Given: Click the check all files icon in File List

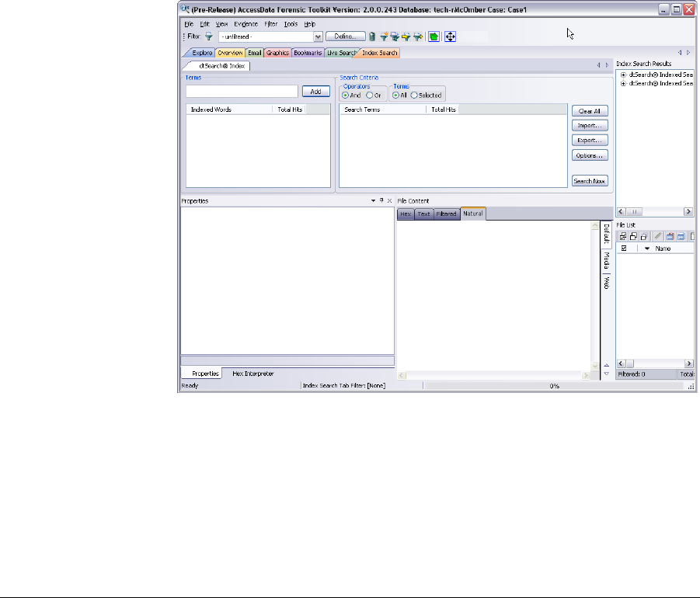Looking at the screenshot, I should click(623, 237).
